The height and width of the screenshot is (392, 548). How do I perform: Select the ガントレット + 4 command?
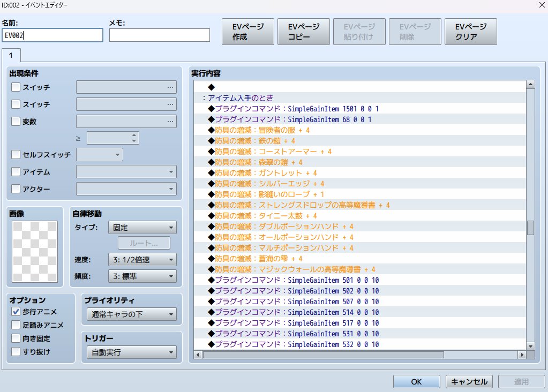tap(359, 173)
